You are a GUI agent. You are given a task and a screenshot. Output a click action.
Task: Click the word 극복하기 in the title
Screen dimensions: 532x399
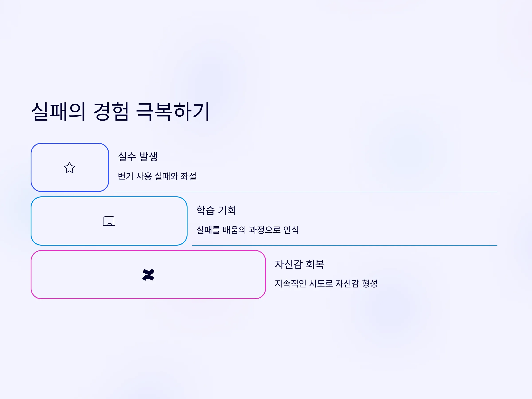pyautogui.click(x=173, y=111)
